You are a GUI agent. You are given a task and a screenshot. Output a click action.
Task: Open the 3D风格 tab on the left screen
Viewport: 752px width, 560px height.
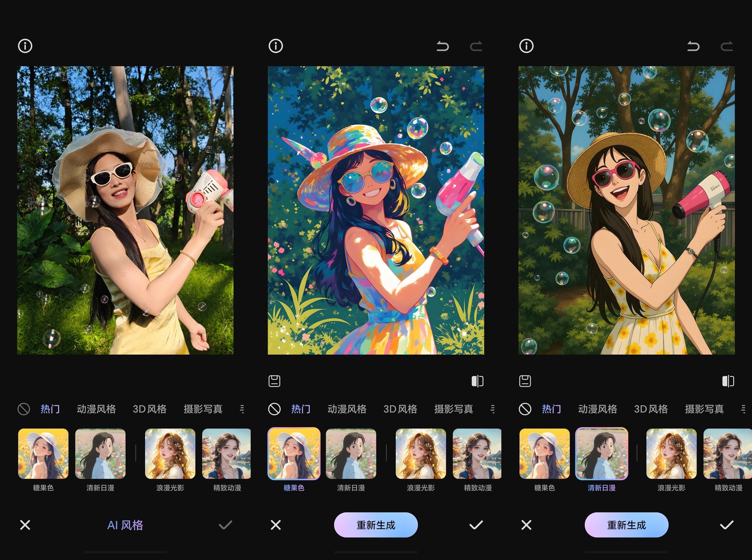pyautogui.click(x=149, y=409)
